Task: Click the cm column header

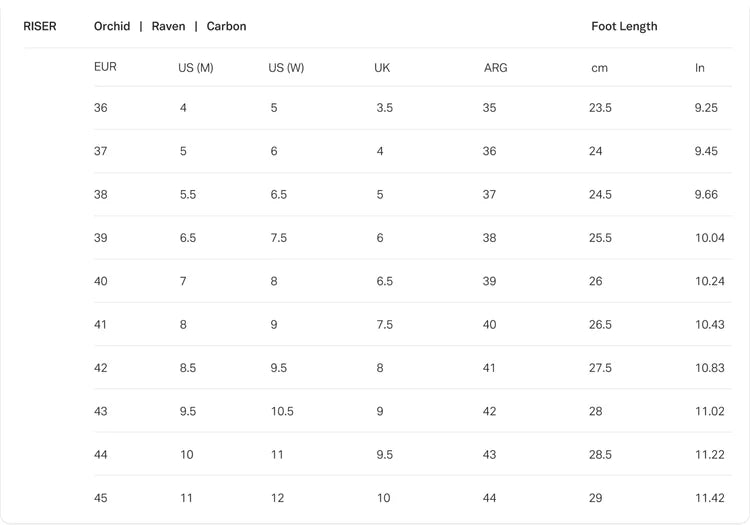Action: pos(599,68)
